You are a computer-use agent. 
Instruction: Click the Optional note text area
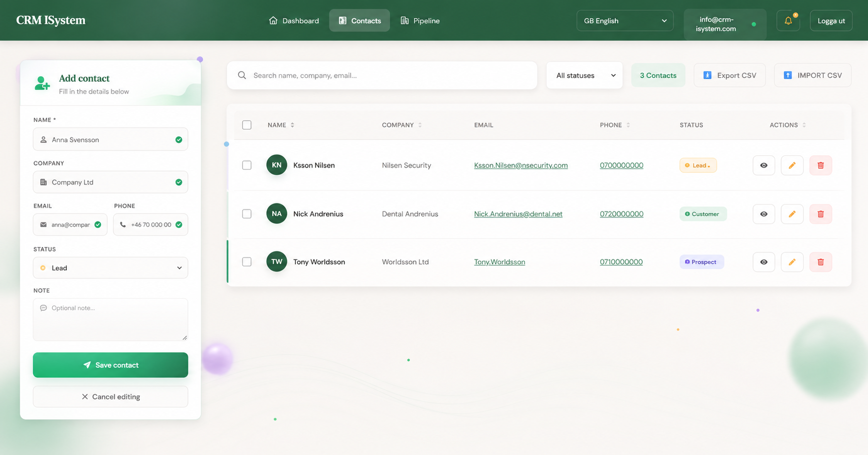tap(110, 320)
